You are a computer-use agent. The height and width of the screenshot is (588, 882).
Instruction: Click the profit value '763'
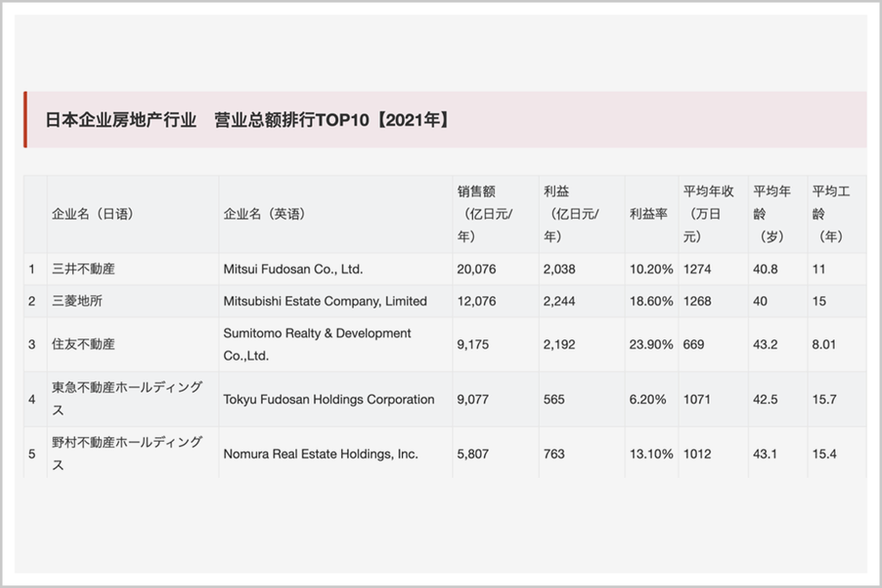tap(554, 454)
